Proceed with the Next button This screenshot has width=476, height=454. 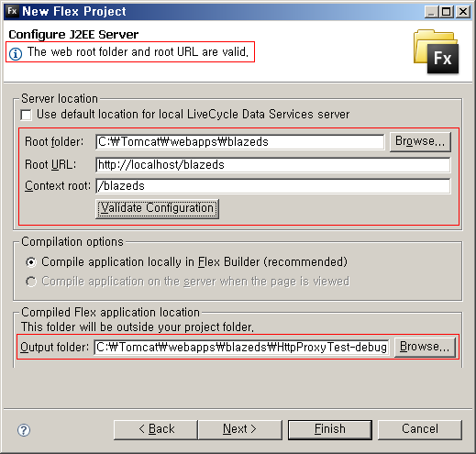pyautogui.click(x=240, y=429)
